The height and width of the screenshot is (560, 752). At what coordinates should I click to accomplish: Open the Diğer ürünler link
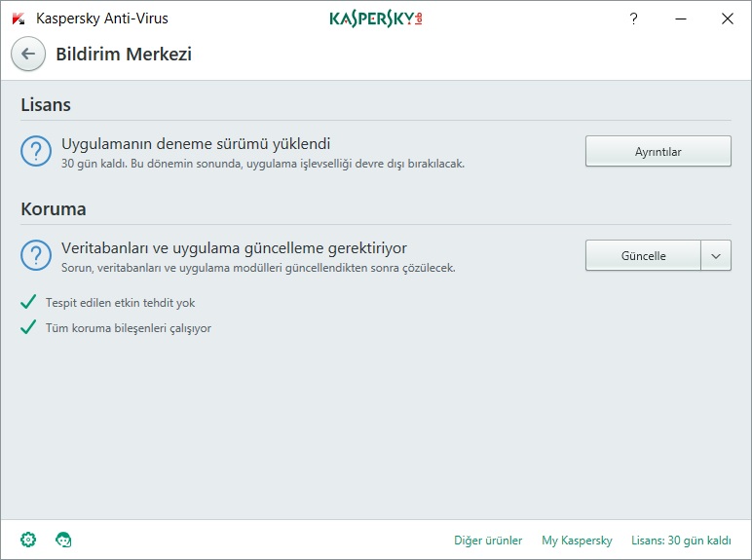[x=488, y=541]
